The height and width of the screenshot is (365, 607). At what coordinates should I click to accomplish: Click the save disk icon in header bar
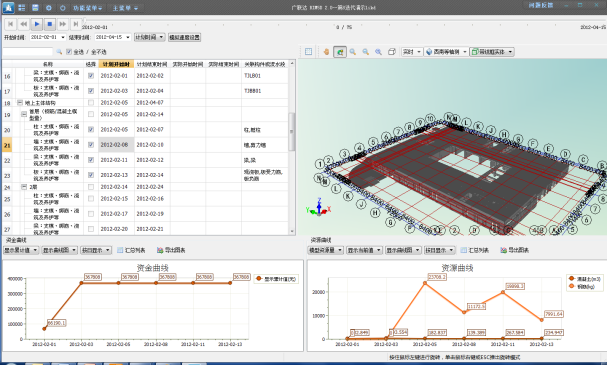[35, 7]
